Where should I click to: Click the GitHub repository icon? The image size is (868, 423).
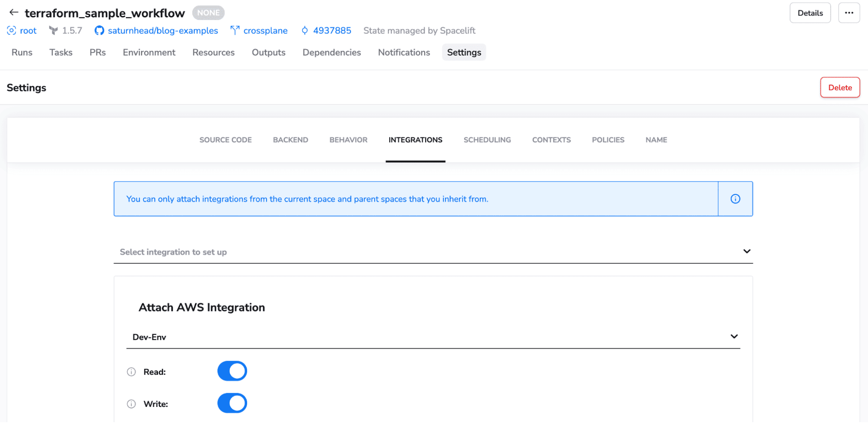99,30
